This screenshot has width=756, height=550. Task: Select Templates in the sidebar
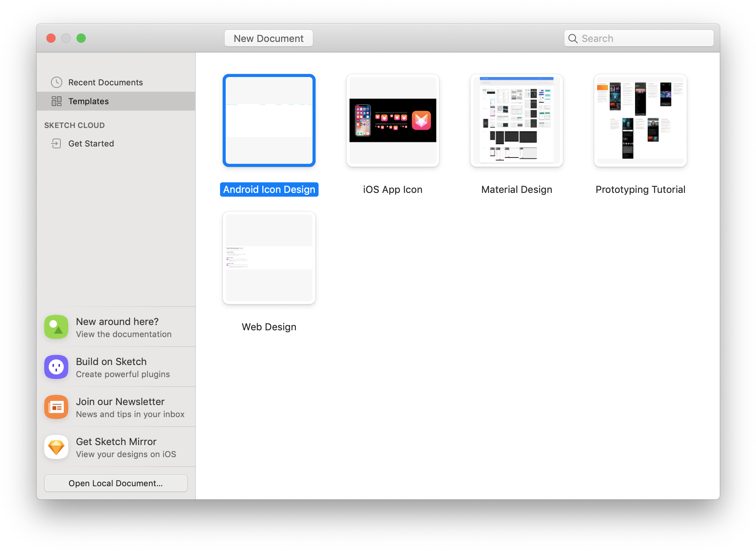[x=116, y=101]
